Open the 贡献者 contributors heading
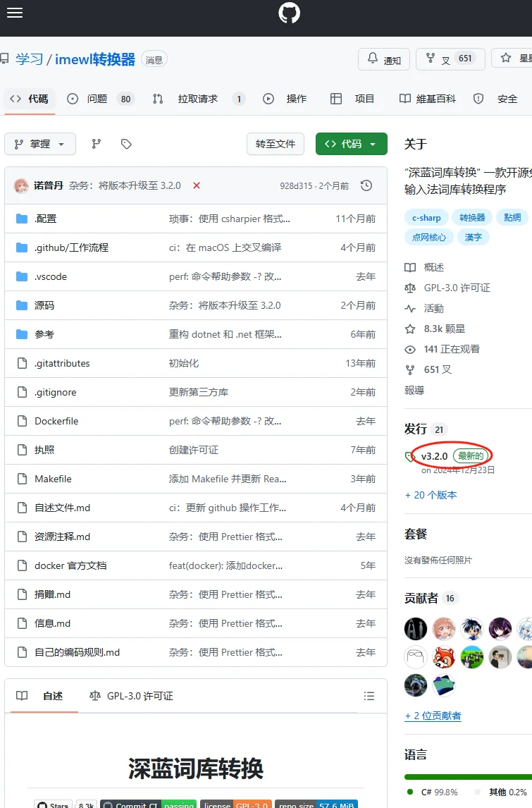Screen dimensions: 532x808 (x=421, y=598)
